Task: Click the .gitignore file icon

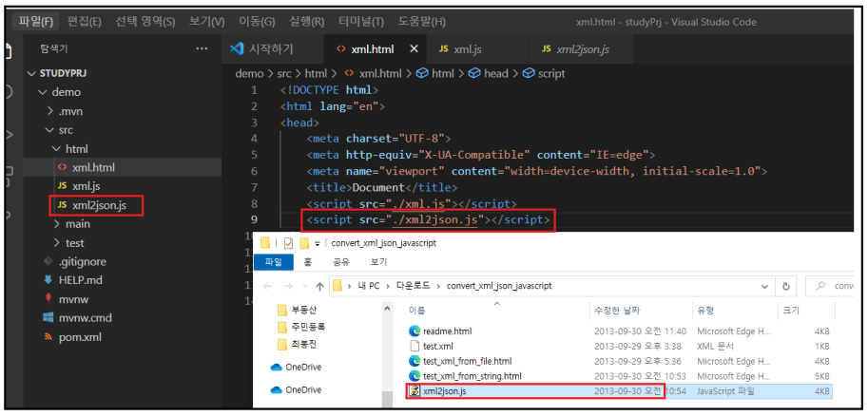Action: (48, 261)
